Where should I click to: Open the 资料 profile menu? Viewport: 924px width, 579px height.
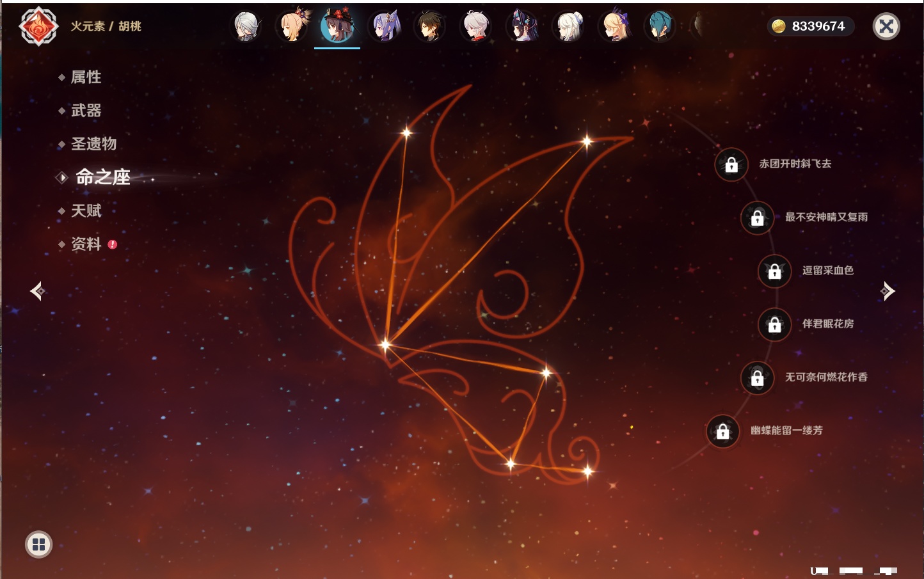[x=86, y=244]
